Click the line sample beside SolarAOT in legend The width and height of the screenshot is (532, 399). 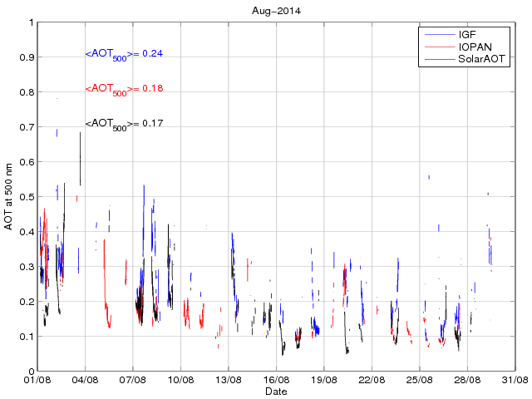pyautogui.click(x=437, y=60)
